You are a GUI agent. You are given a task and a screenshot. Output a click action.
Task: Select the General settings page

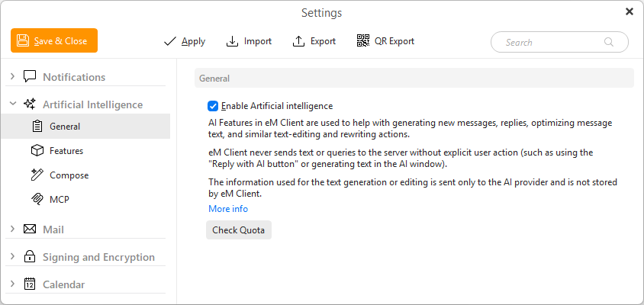pos(85,126)
